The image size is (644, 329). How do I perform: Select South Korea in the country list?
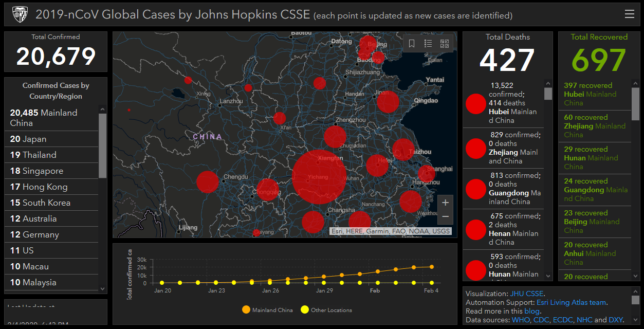click(51, 203)
